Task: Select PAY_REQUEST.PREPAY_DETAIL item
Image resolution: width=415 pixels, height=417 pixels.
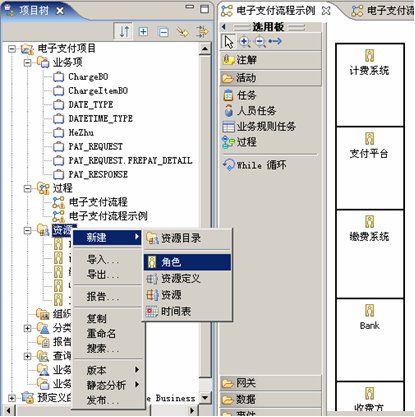Action: tap(130, 161)
